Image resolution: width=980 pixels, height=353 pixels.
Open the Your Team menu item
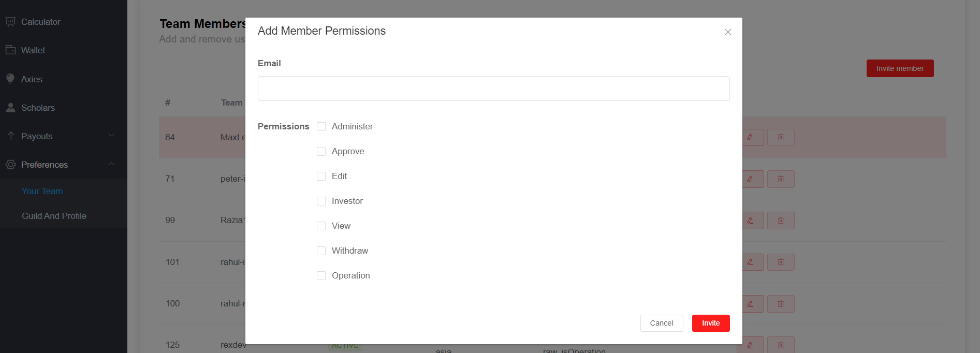click(42, 191)
